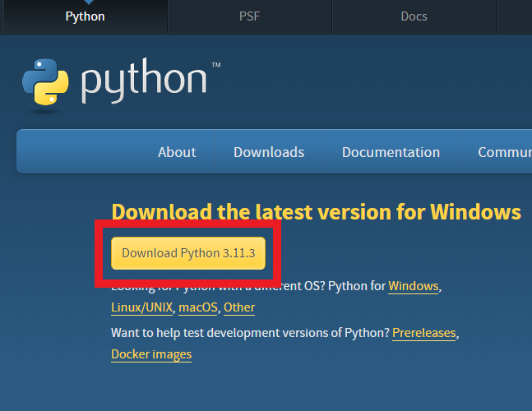This screenshot has width=532, height=411.
Task: Open the Downloads navigation menu
Action: point(269,152)
